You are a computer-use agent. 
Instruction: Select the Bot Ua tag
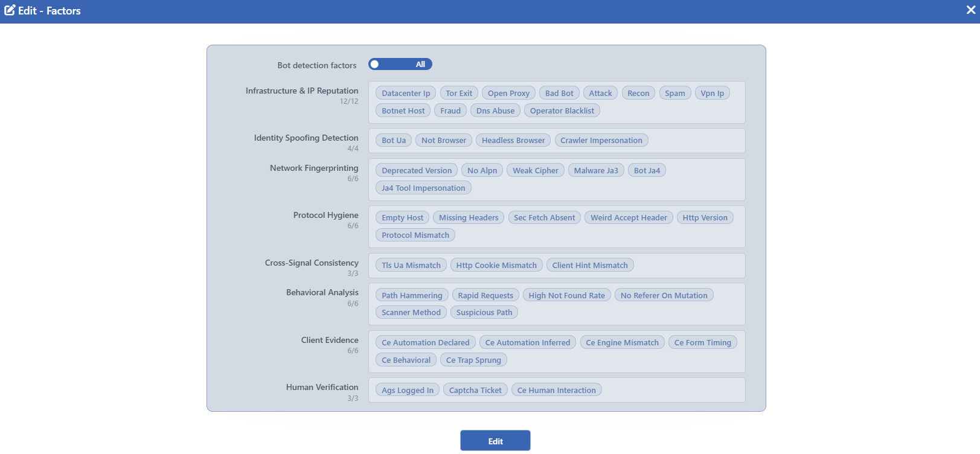pos(394,140)
